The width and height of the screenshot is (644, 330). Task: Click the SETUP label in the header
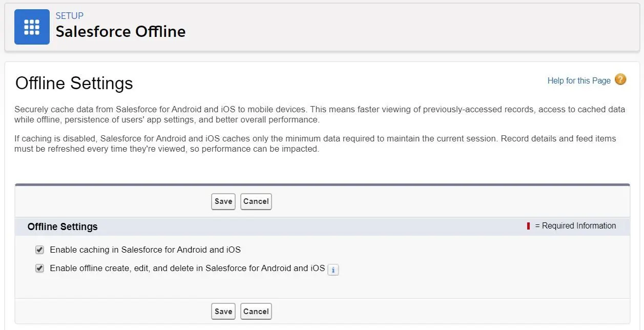click(70, 16)
